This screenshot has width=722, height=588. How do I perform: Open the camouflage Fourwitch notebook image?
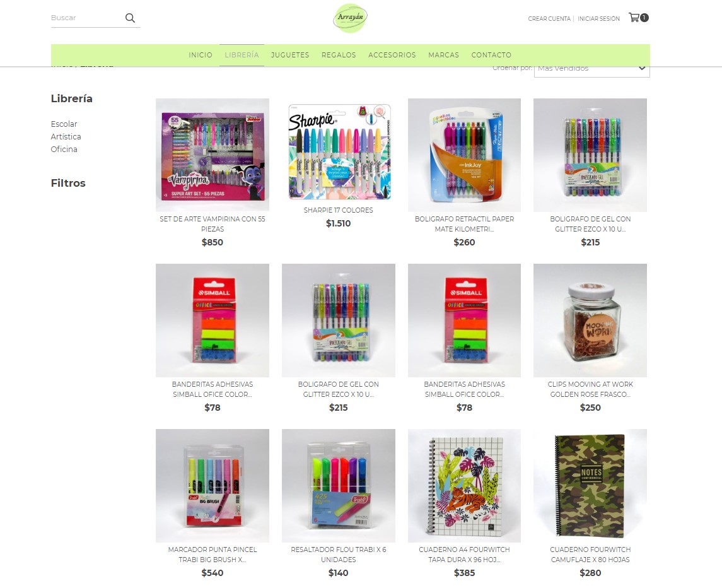(590, 486)
